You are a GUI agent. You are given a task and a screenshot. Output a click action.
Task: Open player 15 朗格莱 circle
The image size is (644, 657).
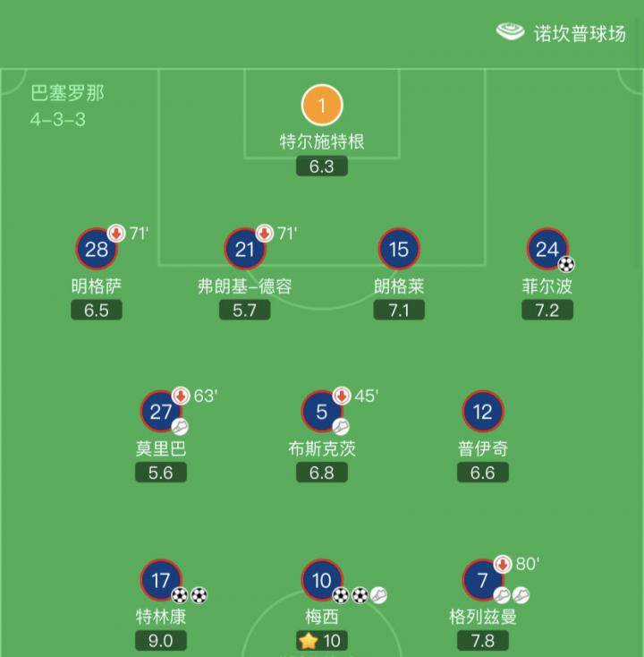(399, 249)
